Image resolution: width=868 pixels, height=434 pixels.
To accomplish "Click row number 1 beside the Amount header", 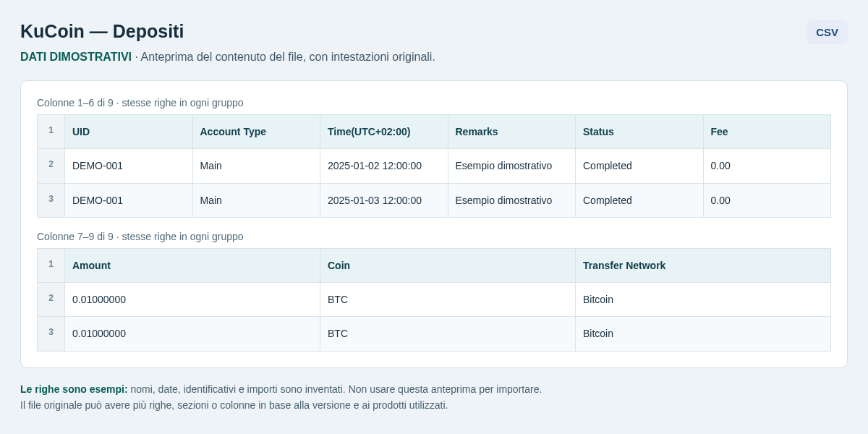I will click(51, 264).
